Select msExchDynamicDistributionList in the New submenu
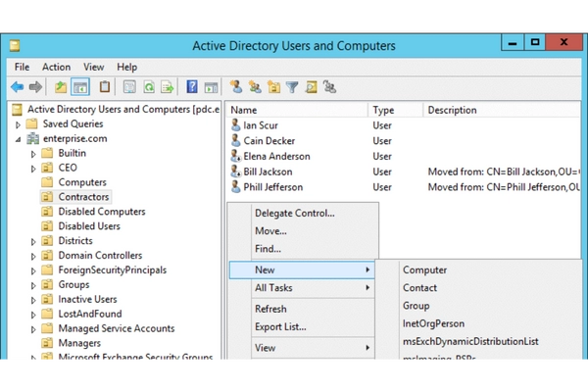Viewport: 588px width, 392px height. click(478, 341)
